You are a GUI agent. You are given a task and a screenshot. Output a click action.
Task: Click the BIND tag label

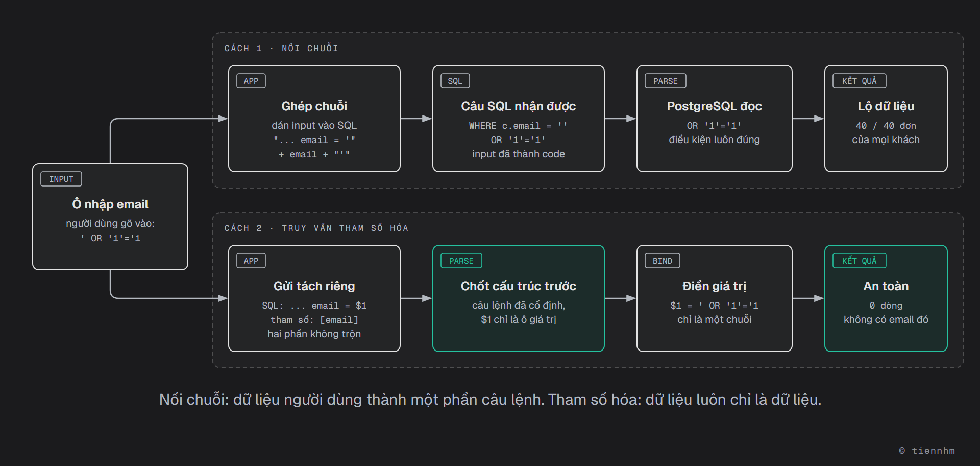point(663,261)
